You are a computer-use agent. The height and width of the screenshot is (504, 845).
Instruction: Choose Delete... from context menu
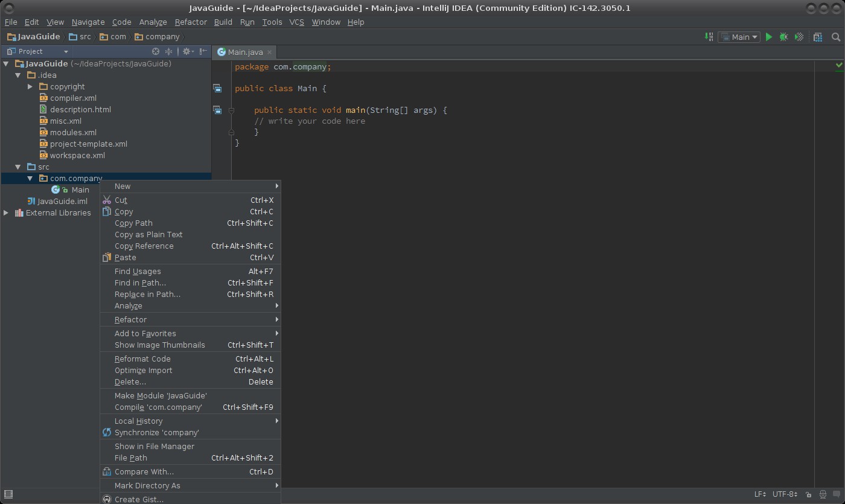[190, 381]
